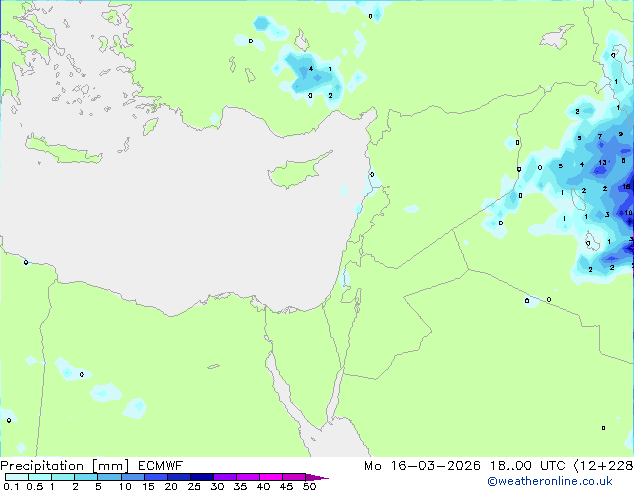Click the '(12+228' forecast offset text

(x=604, y=466)
